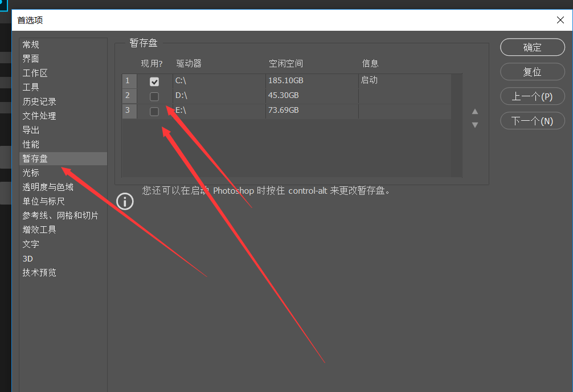Viewport: 573px width, 392px height.
Task: Click the 复位 button
Action: point(533,72)
